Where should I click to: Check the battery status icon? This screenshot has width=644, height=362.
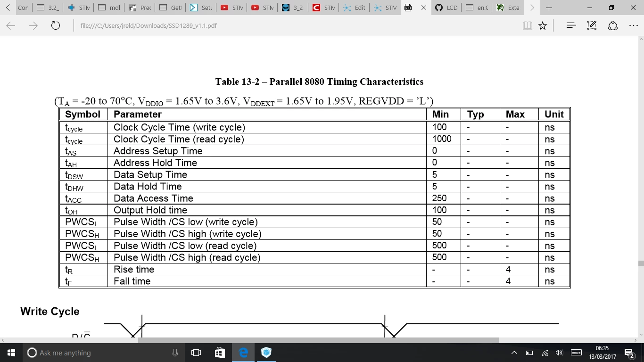[529, 353]
